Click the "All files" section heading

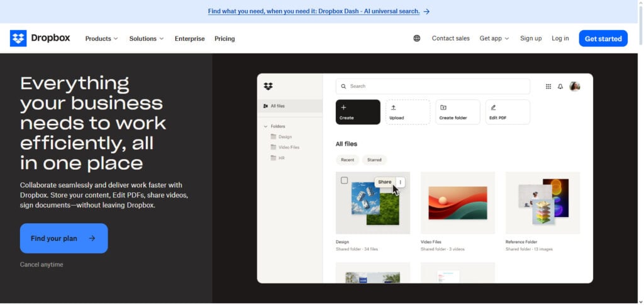point(347,144)
